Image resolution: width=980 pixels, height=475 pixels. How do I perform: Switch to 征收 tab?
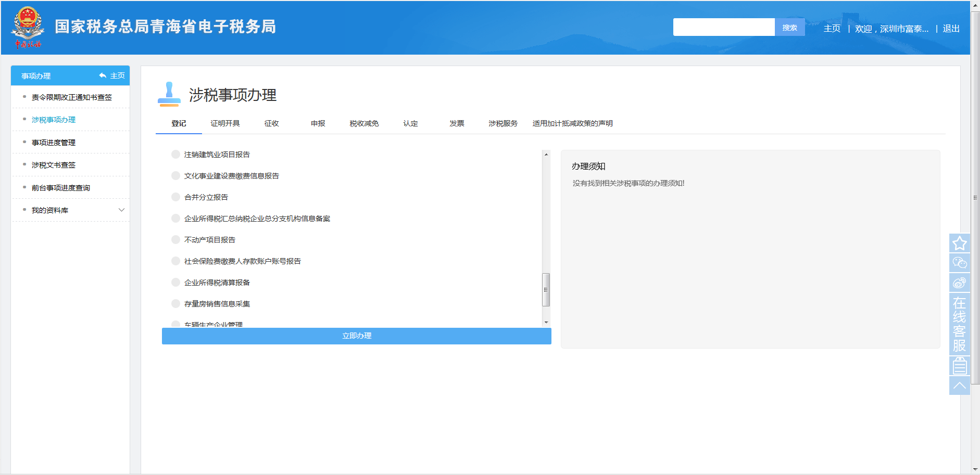tap(271, 123)
